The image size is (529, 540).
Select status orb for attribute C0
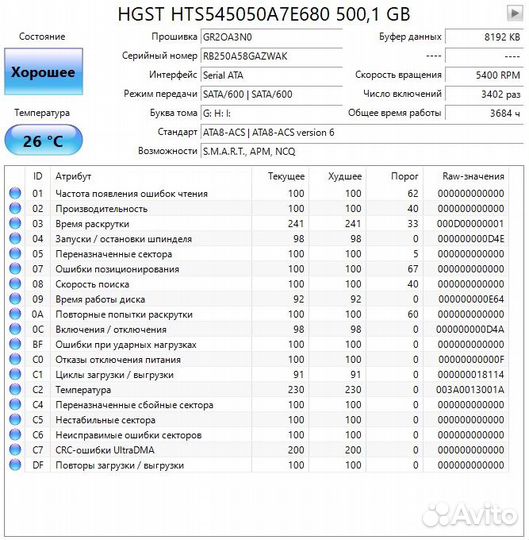[x=15, y=360]
